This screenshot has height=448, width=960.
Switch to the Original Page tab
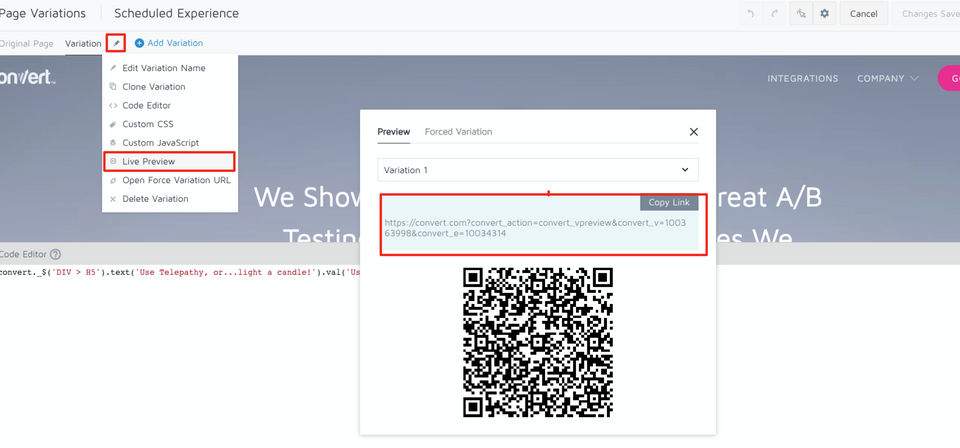click(26, 43)
